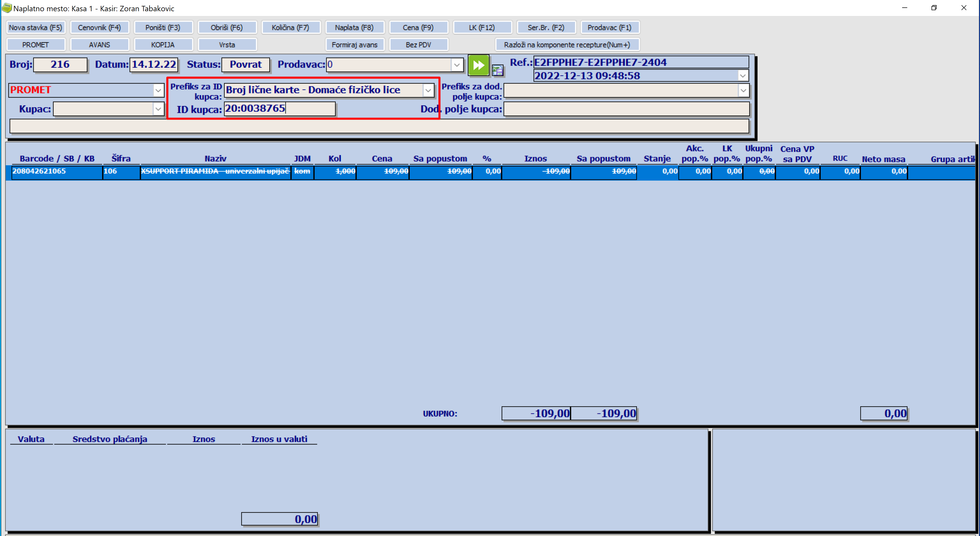Click the small spreadsheet icon beside green arrow
Viewport: 980px width, 536px height.
[498, 70]
